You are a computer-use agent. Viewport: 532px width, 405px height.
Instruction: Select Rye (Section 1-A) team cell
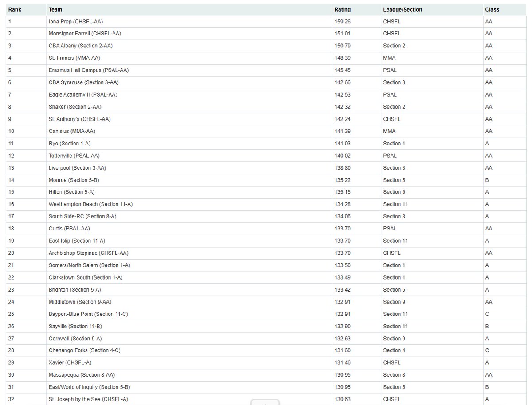pos(70,144)
